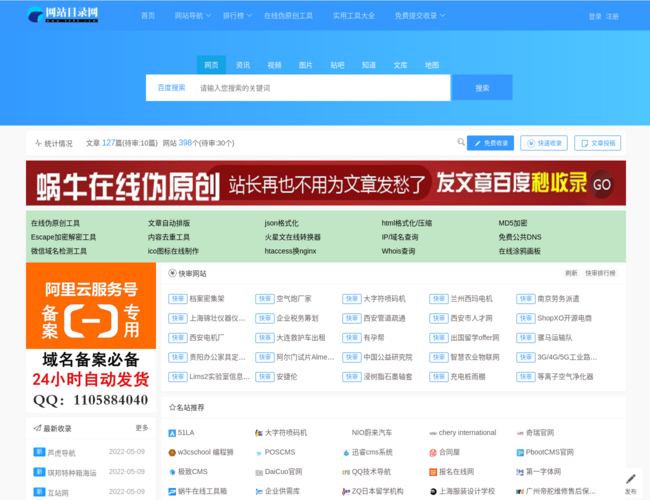Expand the 网站导航 dropdown menu
Screen dimensions: 650x500
pos(193,16)
